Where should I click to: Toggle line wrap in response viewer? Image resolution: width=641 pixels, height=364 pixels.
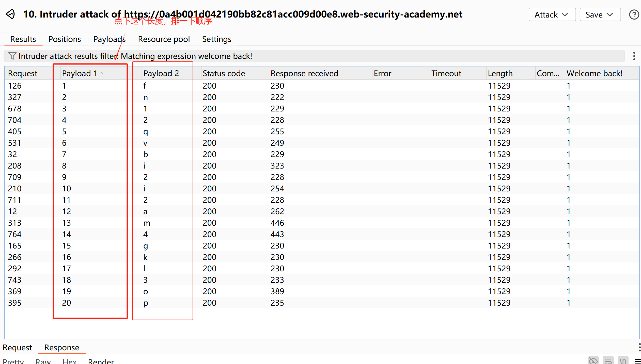click(608, 361)
